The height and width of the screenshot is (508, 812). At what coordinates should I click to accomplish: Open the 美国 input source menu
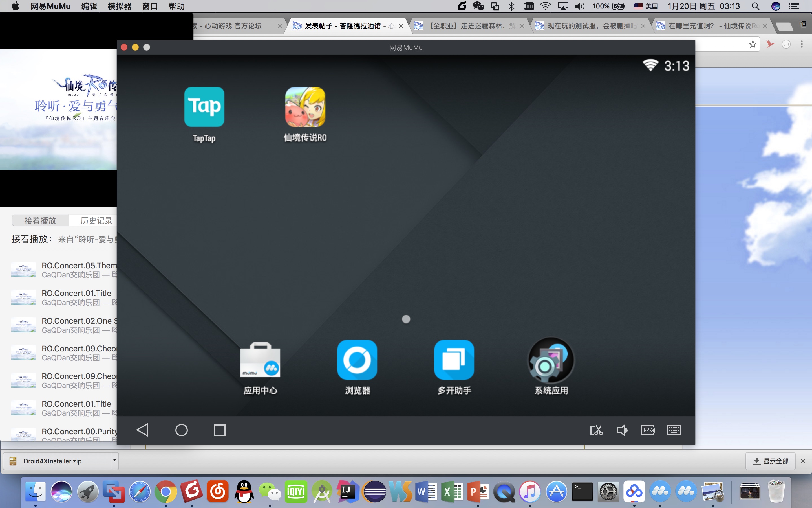click(646, 6)
